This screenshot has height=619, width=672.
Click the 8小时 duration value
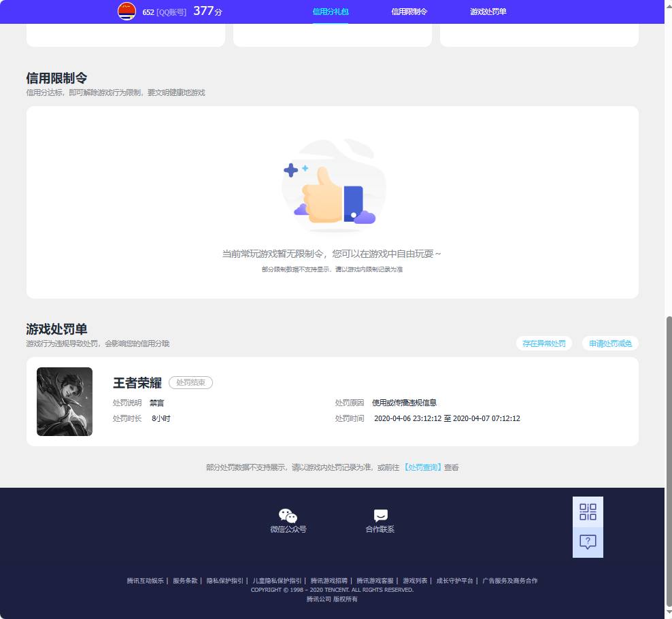tap(161, 418)
